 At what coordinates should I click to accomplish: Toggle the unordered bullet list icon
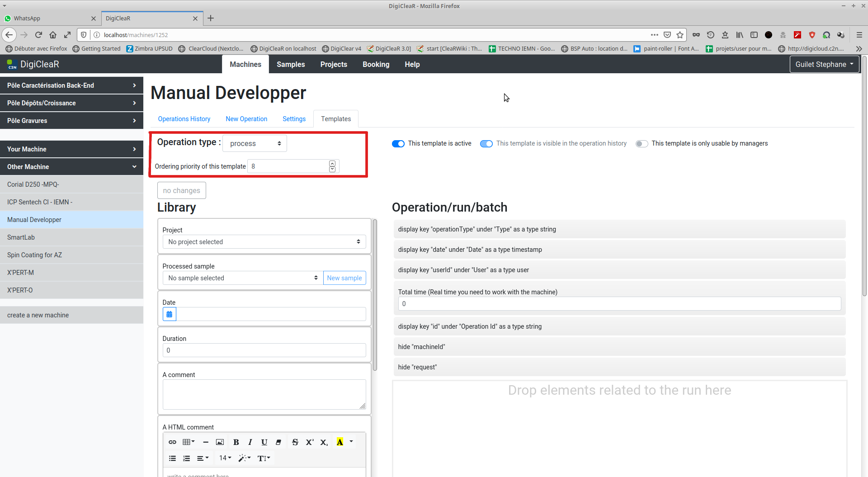172,458
